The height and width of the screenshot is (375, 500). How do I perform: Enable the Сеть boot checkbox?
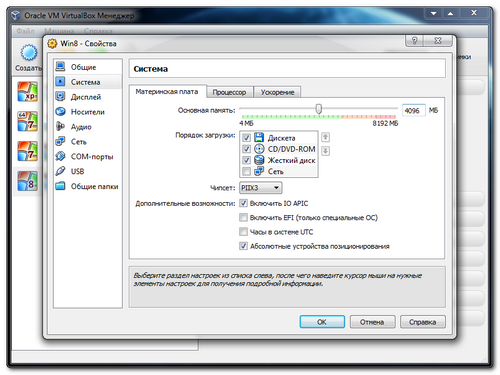pos(246,171)
